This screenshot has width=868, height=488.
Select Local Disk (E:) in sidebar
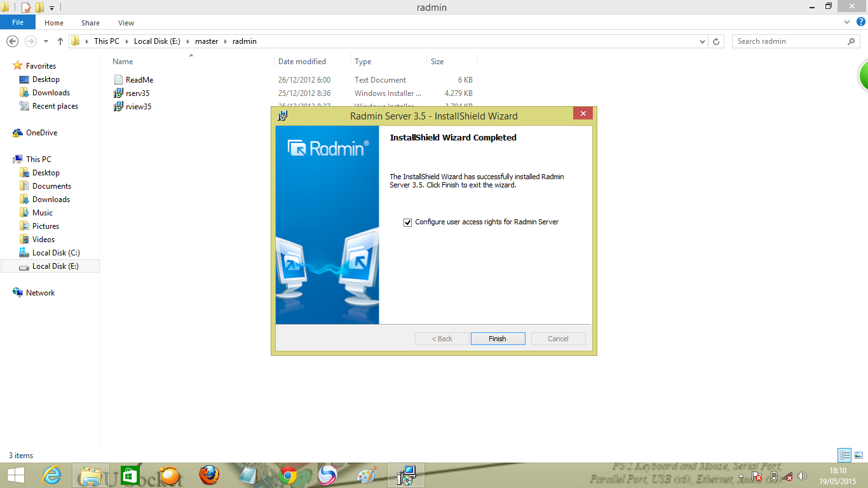click(x=50, y=266)
